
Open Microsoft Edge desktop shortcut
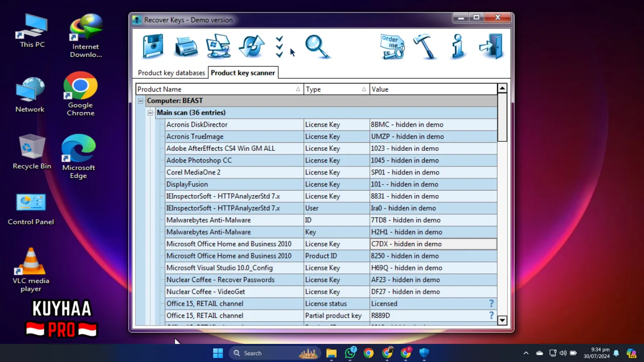point(78,157)
